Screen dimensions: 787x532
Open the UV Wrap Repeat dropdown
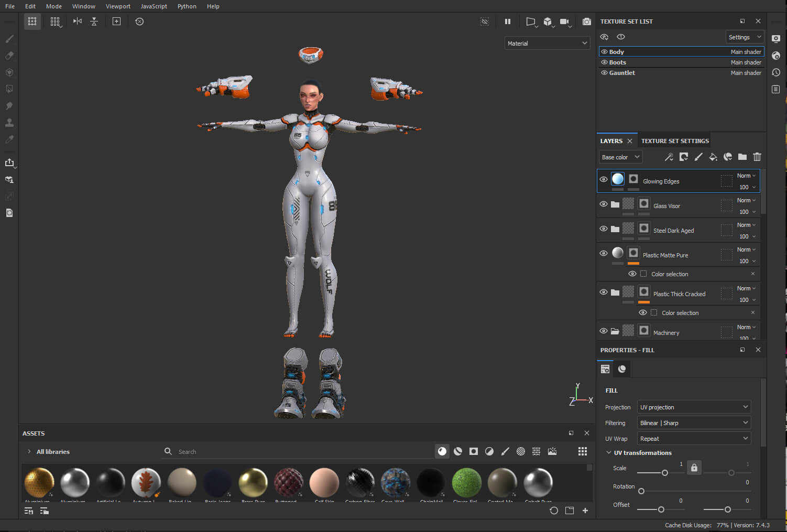point(694,439)
